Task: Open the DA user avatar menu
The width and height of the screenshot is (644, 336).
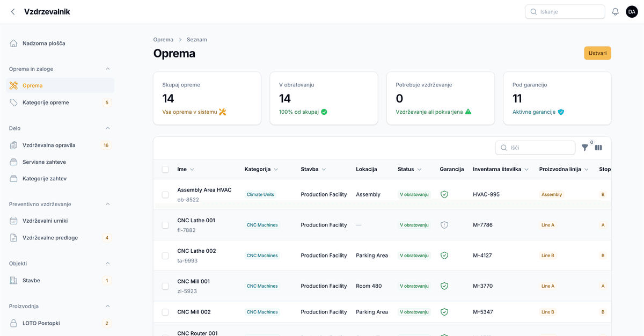Action: point(632,12)
